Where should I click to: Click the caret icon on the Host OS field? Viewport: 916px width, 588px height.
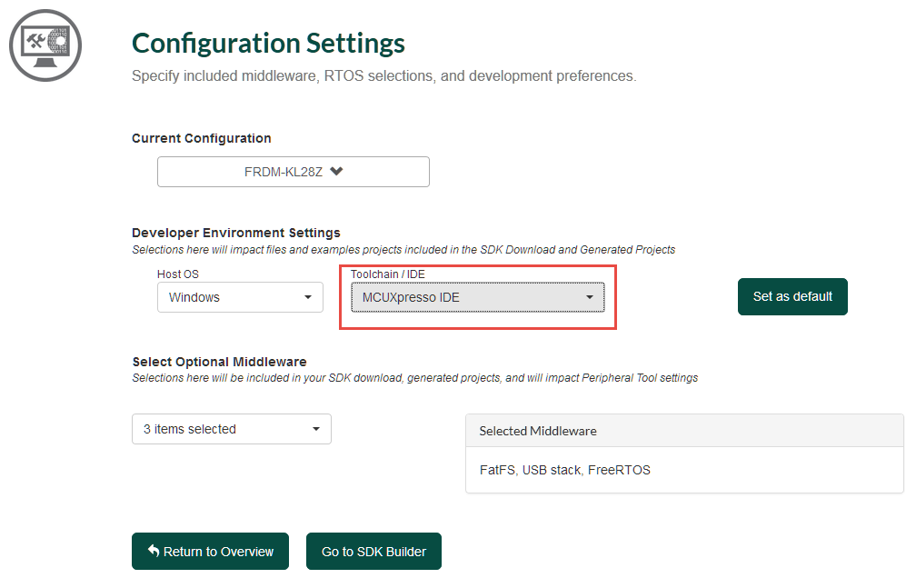point(310,296)
